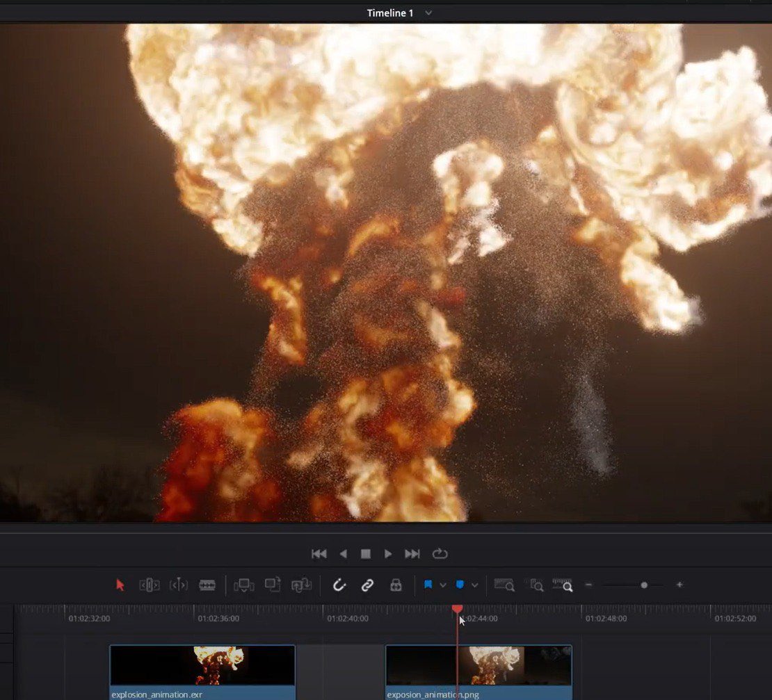772x700 pixels.
Task: Toggle timeline Snapping magnet icon
Action: [339, 585]
